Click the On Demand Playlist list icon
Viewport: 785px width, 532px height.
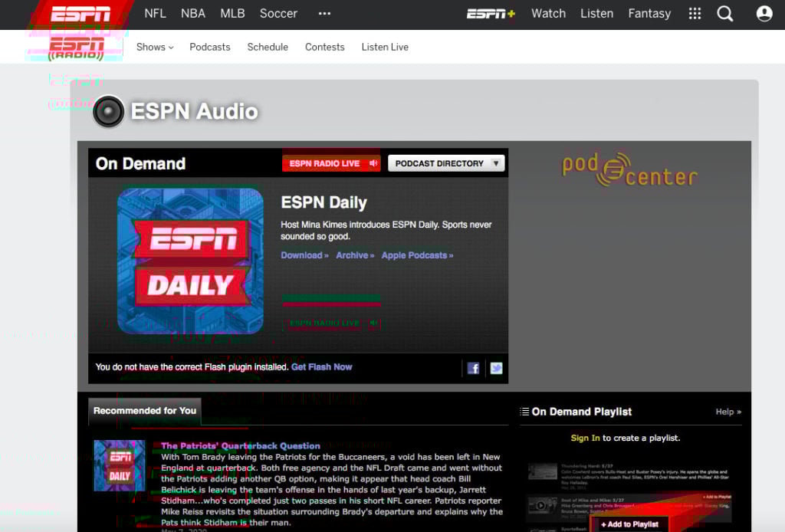tap(524, 412)
